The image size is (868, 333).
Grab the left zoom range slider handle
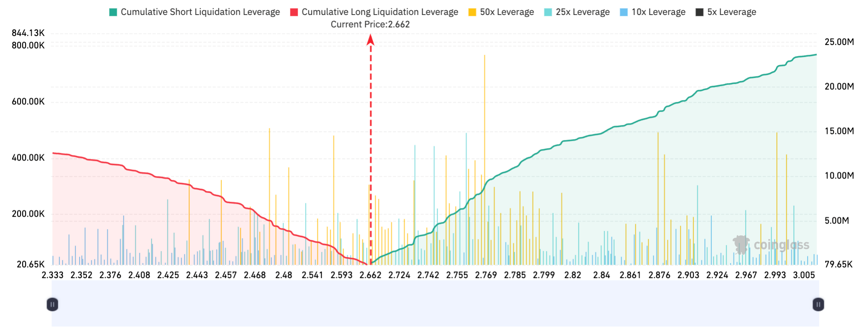click(52, 304)
